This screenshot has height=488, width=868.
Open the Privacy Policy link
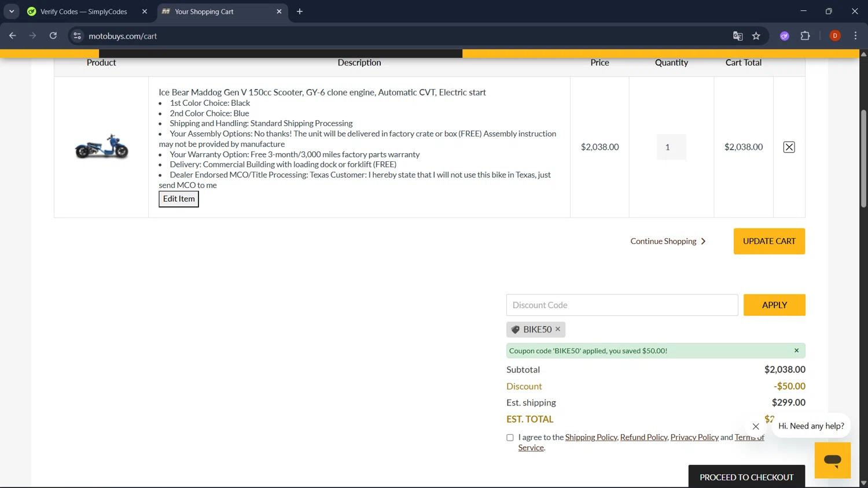click(694, 437)
